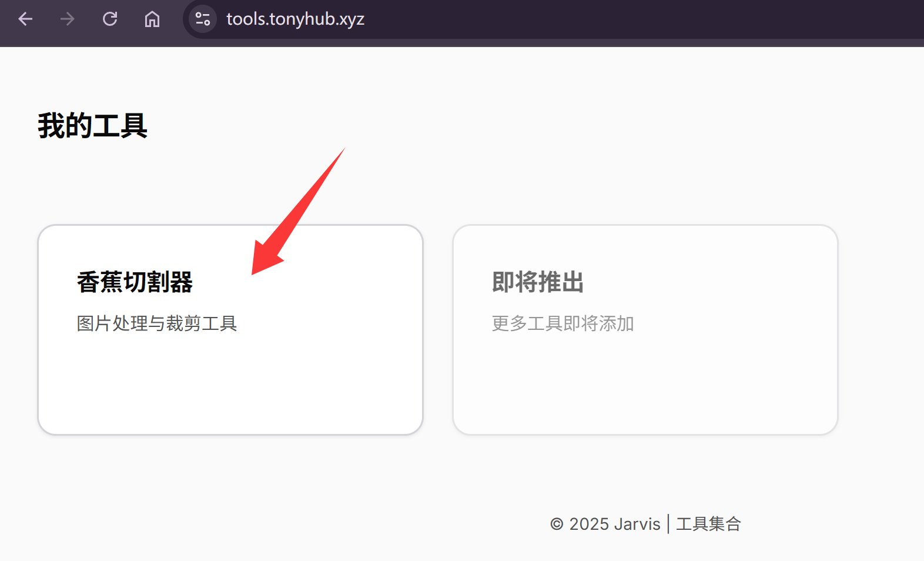Go back using the browser back arrow
This screenshot has height=561, width=924.
(25, 19)
